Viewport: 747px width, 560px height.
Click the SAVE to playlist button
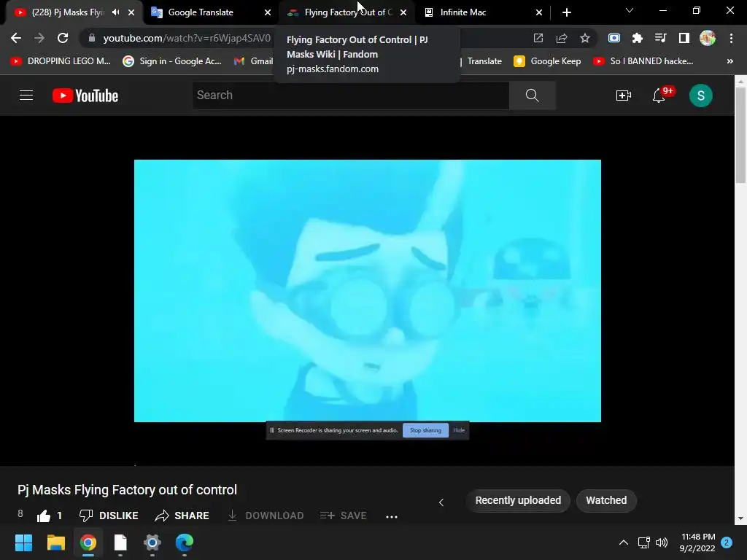344,516
